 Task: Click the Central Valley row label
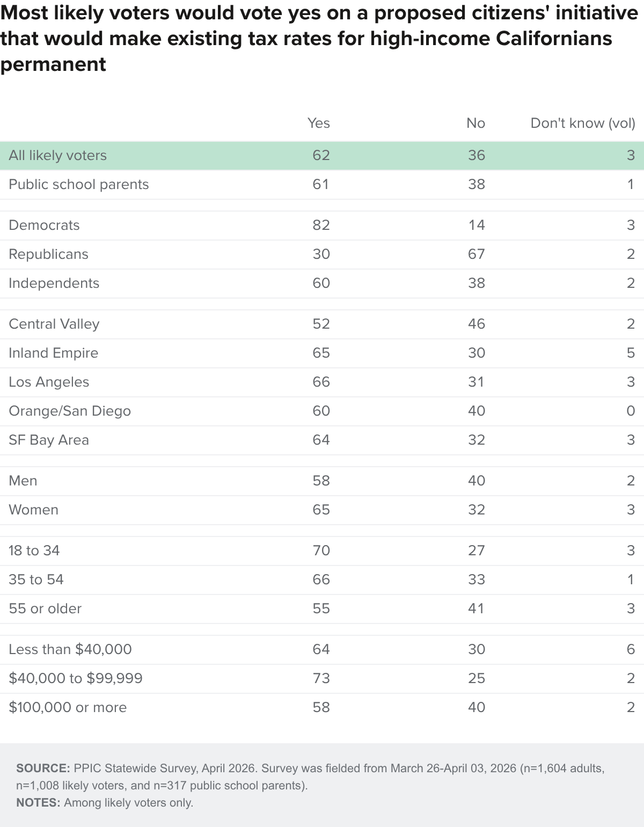54,324
